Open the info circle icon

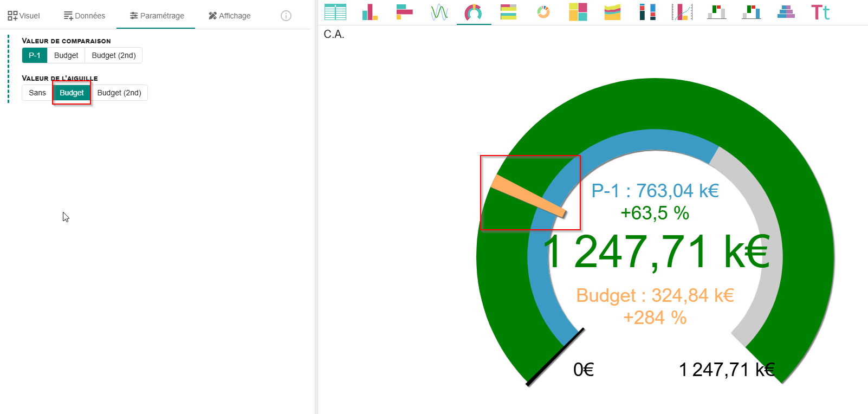click(x=286, y=16)
